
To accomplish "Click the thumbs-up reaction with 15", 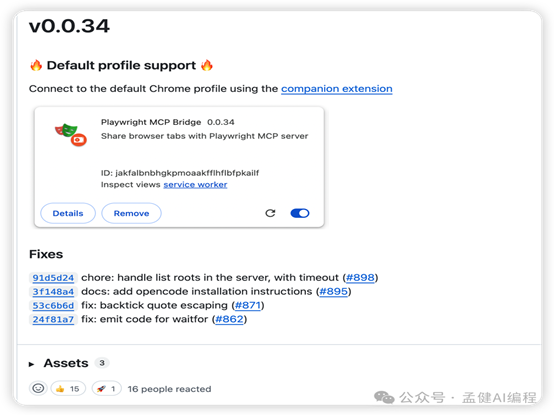I will pos(68,389).
